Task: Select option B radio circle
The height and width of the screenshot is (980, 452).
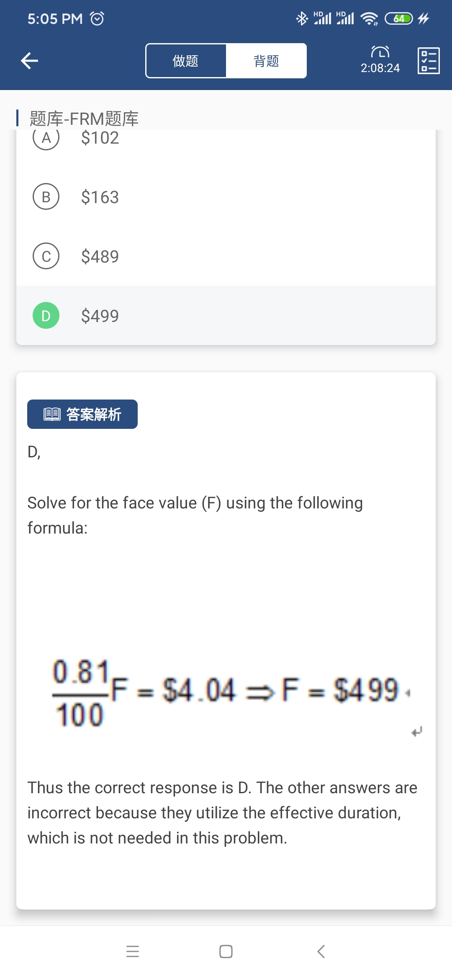Action: [46, 197]
